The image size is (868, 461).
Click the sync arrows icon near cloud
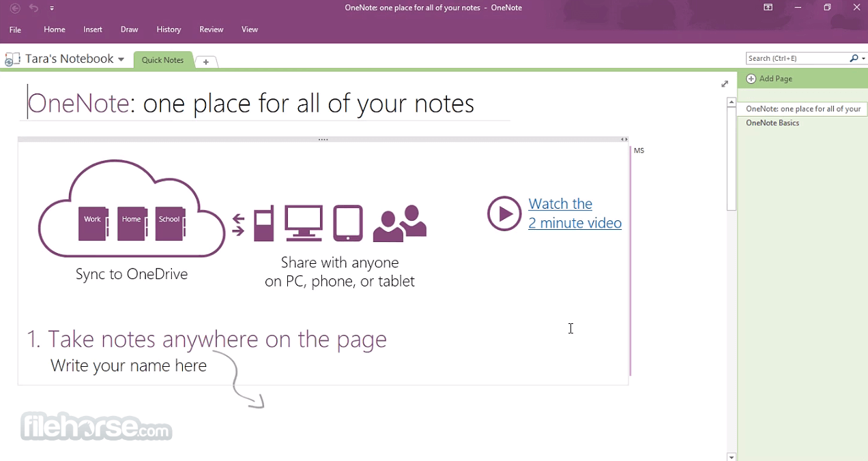click(x=238, y=225)
